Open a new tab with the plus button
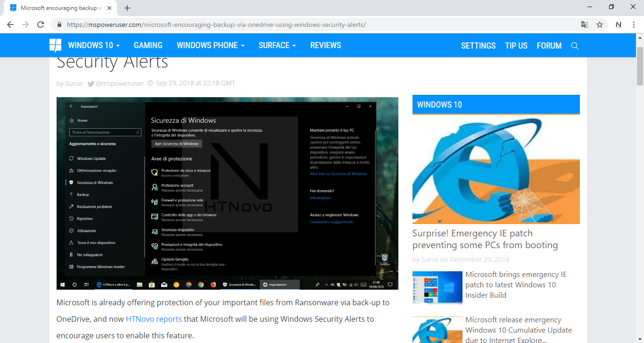 point(127,8)
